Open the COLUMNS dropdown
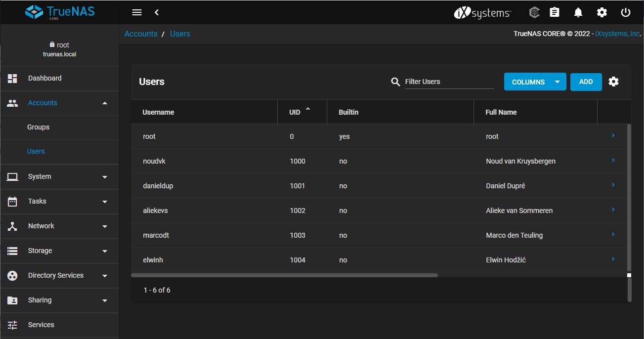The width and height of the screenshot is (644, 339). click(535, 82)
